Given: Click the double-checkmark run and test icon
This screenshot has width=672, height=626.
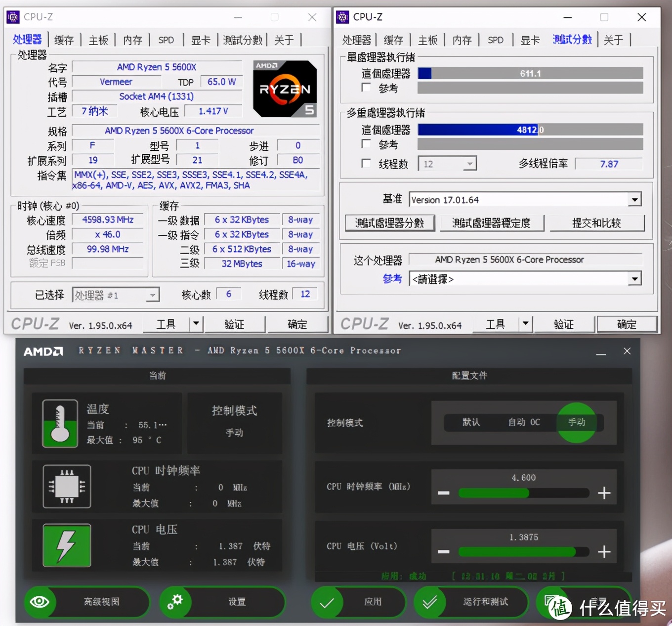Looking at the screenshot, I should click(x=429, y=602).
